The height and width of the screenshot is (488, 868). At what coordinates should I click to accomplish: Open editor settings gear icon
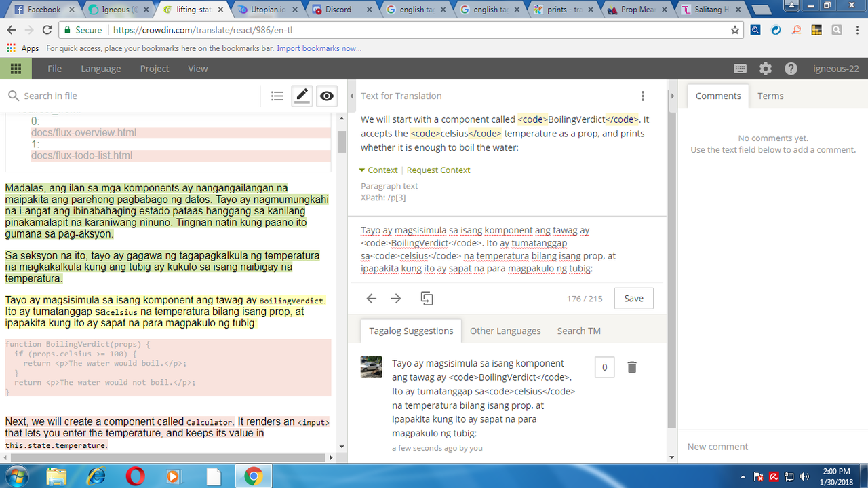pyautogui.click(x=766, y=69)
